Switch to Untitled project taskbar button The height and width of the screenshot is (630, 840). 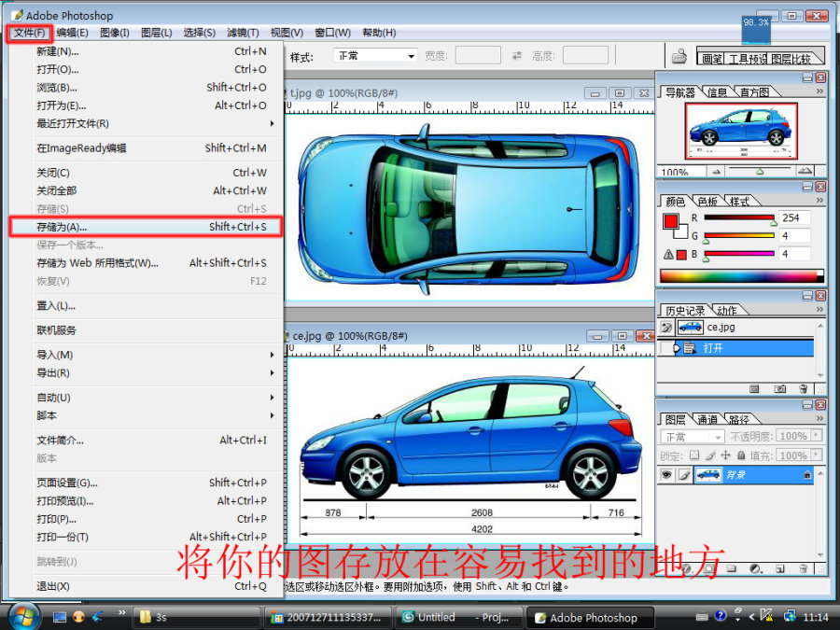click(x=459, y=618)
